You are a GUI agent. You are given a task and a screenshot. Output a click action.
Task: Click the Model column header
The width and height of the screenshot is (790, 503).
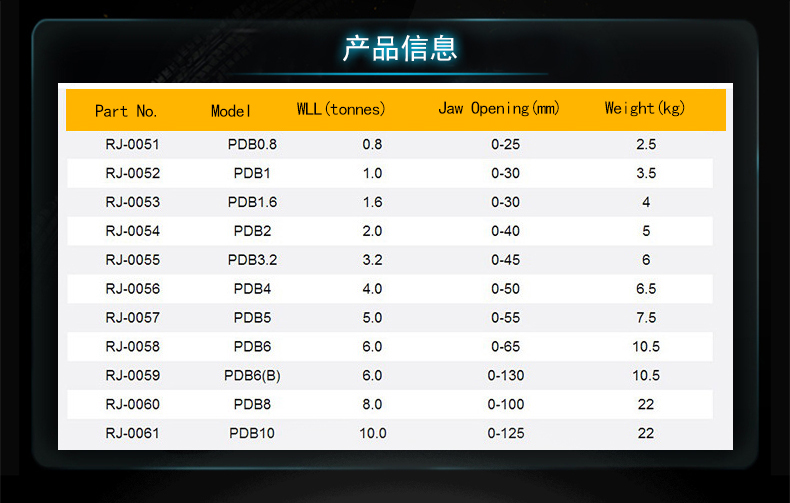(231, 111)
